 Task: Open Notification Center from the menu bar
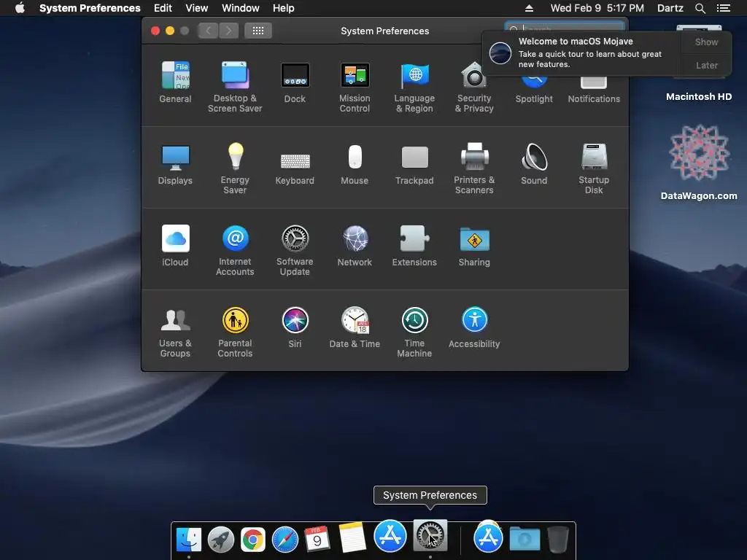click(723, 8)
